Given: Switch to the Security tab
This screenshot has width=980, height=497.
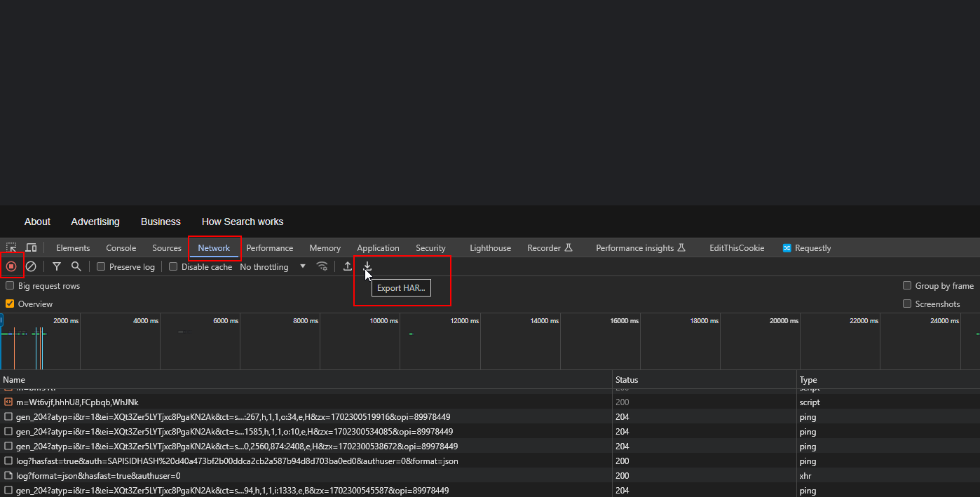Looking at the screenshot, I should [430, 248].
